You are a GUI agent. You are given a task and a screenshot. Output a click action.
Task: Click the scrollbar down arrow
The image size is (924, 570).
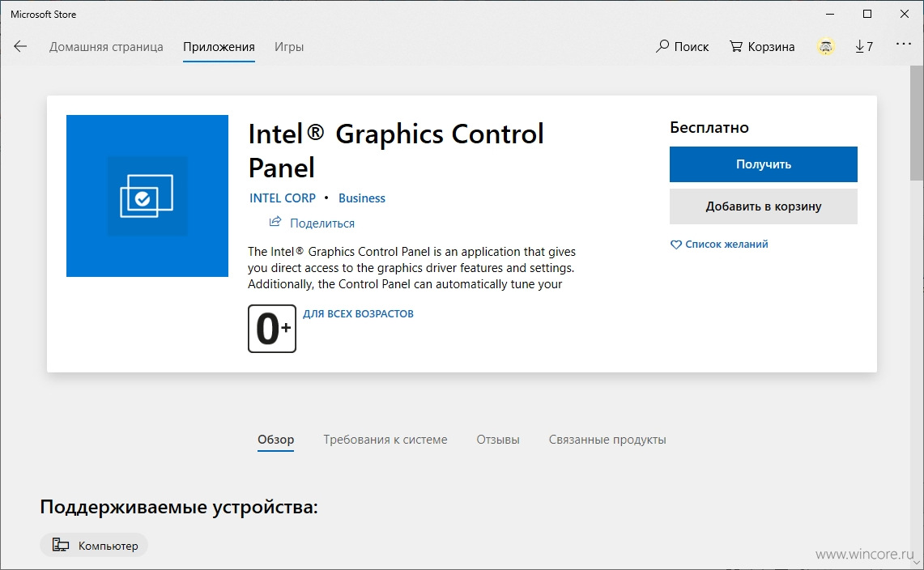point(917,563)
